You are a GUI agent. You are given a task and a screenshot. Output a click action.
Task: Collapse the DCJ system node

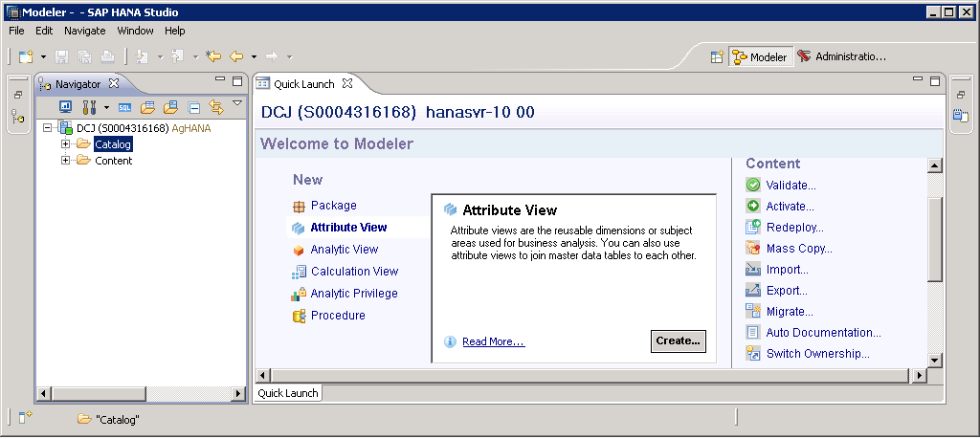(48, 128)
